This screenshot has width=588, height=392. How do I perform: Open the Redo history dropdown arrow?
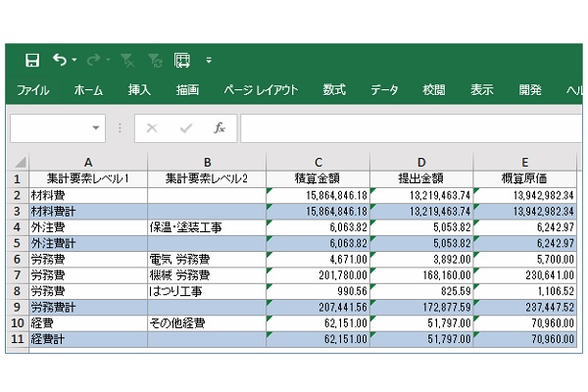[108, 60]
